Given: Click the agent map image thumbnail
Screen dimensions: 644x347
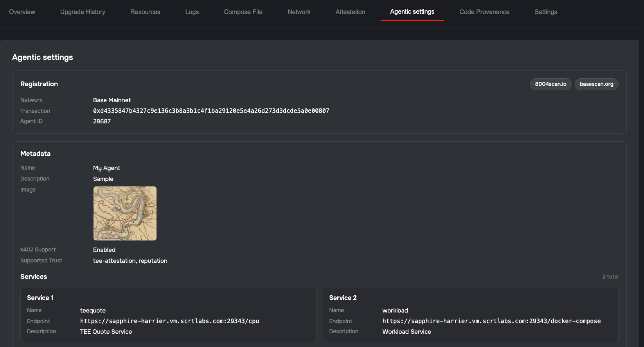Looking at the screenshot, I should 125,213.
